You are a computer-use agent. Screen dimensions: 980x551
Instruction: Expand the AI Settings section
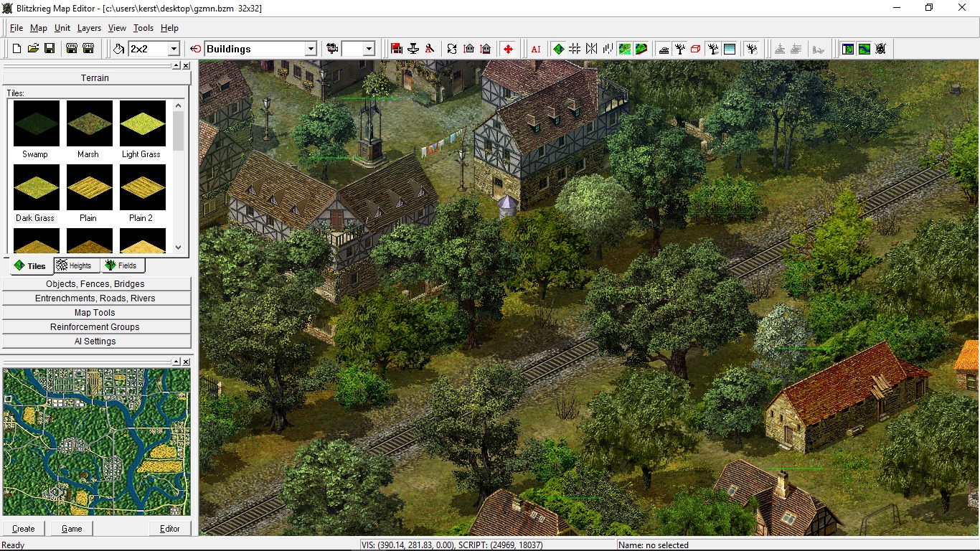[95, 342]
